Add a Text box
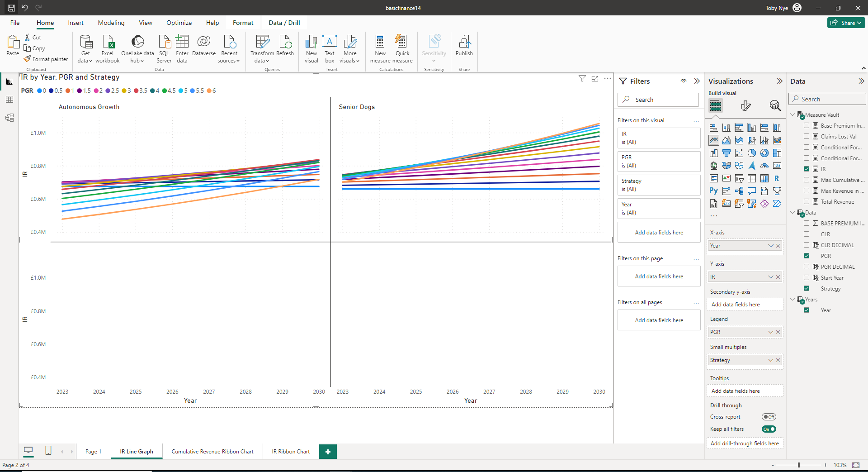Screen dimensions: 868x472 pyautogui.click(x=330, y=48)
